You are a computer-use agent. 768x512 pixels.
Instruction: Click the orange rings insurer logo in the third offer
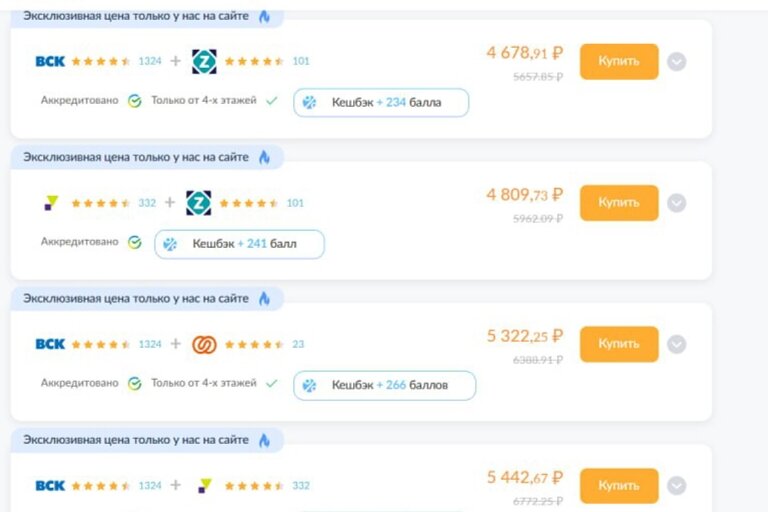(x=204, y=344)
